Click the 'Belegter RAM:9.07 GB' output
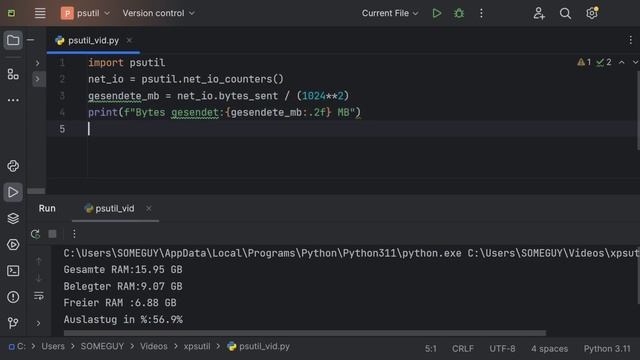This screenshot has width=640, height=360. pos(123,287)
